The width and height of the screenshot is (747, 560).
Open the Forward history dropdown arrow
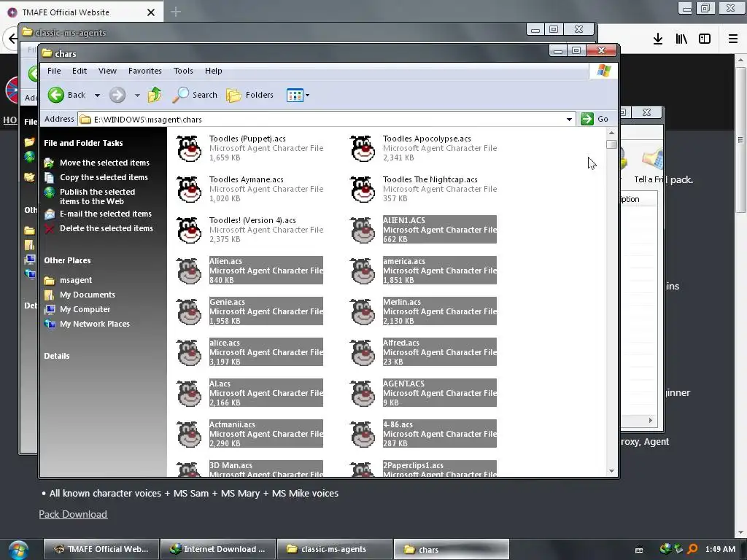point(137,96)
